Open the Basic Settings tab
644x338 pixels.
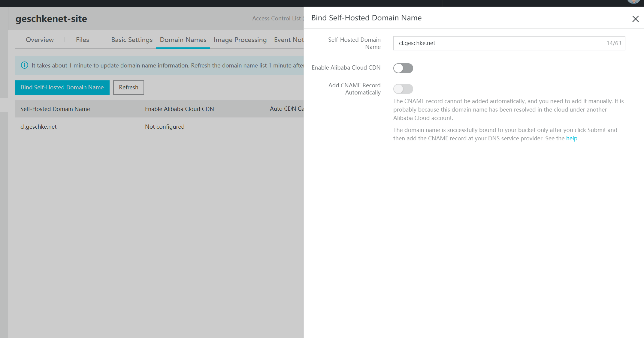pos(132,40)
